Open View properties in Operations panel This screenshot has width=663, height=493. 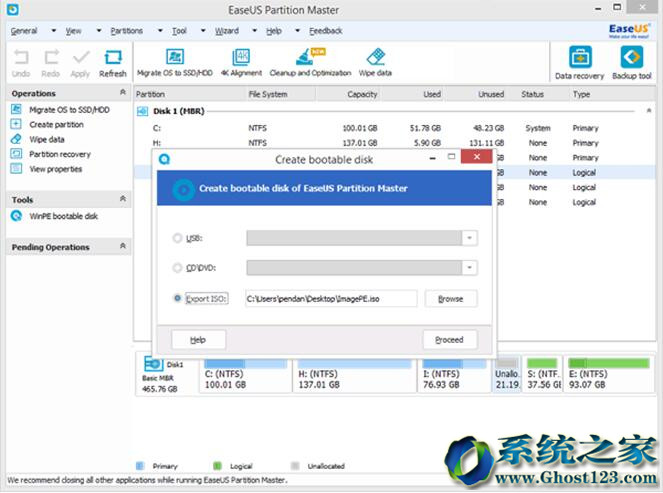(56, 169)
